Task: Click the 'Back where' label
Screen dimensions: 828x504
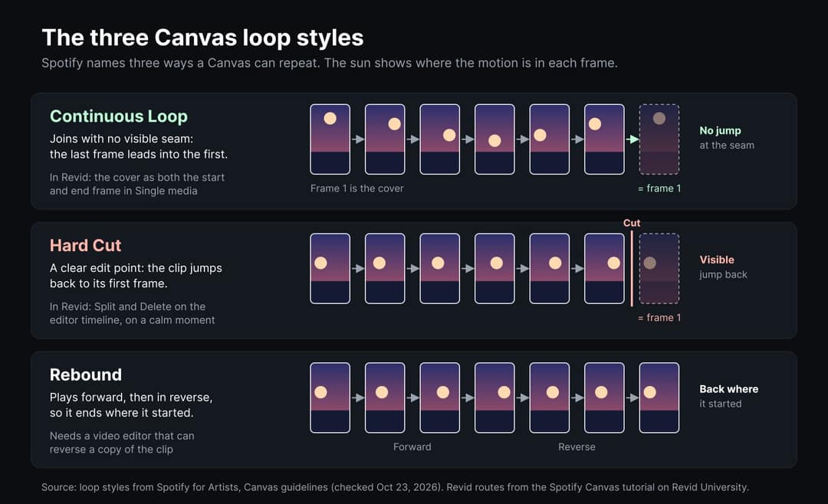Action: pyautogui.click(x=729, y=389)
